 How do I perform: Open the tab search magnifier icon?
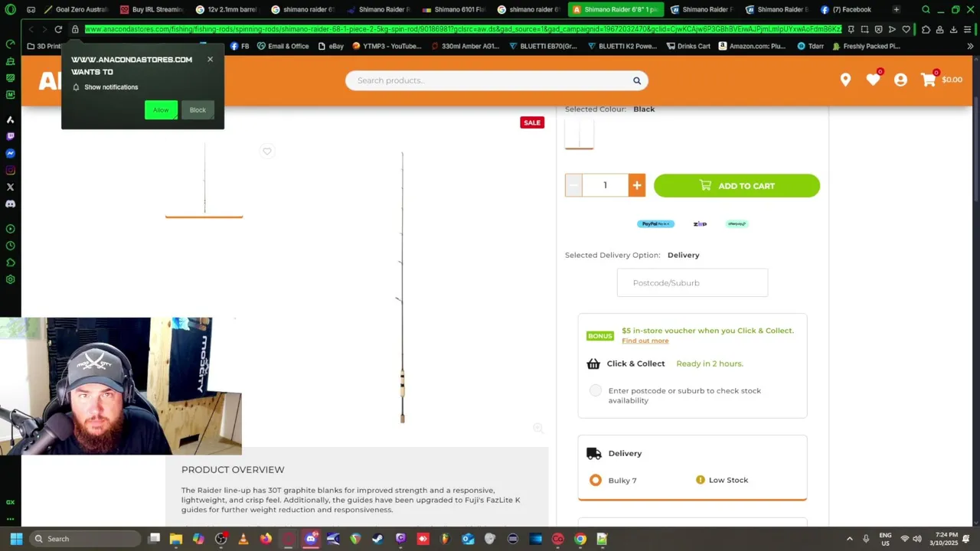926,10
